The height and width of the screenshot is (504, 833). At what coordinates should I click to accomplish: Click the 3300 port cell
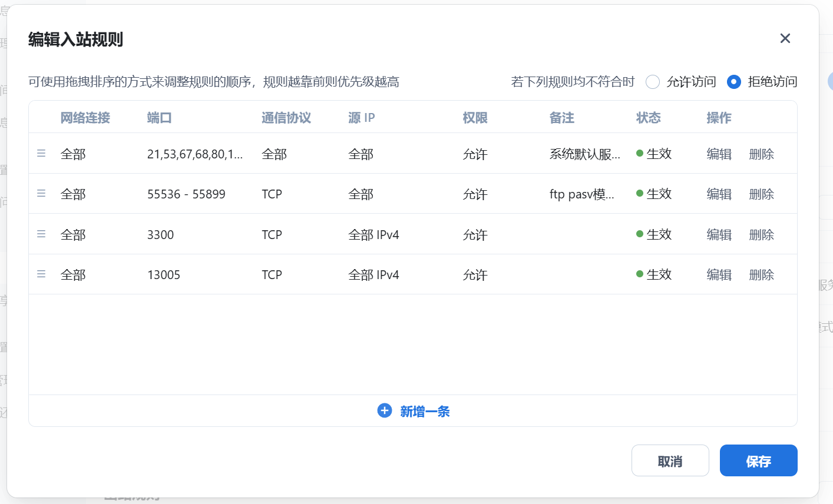click(x=160, y=235)
